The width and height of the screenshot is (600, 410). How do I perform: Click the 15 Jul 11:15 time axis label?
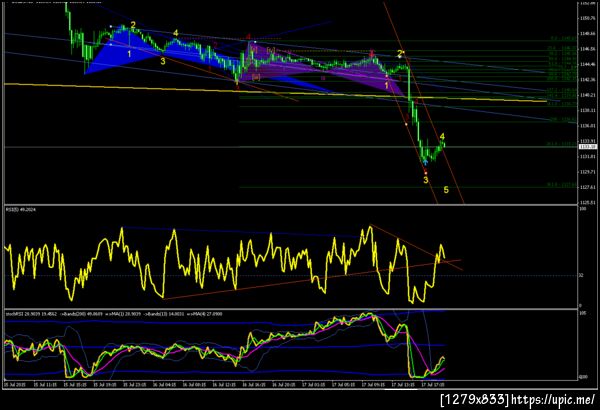tap(45, 384)
